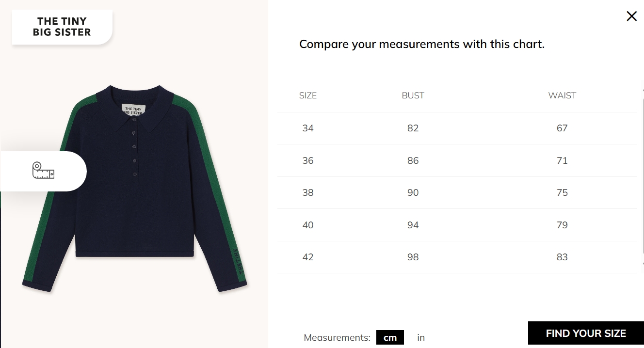Screen dimensions: 644x348
Task: Click bust value 90
Action: (x=413, y=193)
